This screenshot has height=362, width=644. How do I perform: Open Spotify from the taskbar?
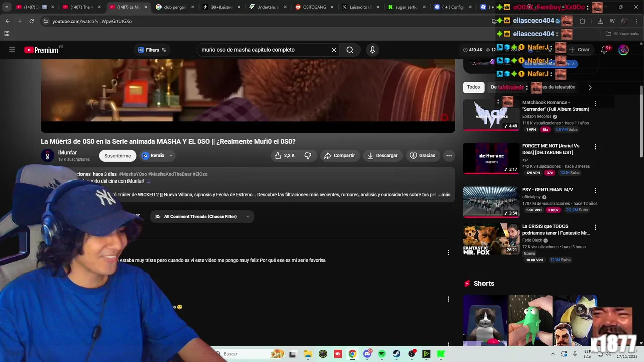pos(382,354)
